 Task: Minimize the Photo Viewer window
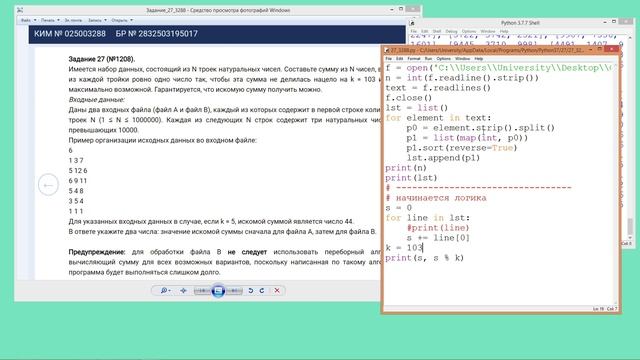tap(392, 9)
